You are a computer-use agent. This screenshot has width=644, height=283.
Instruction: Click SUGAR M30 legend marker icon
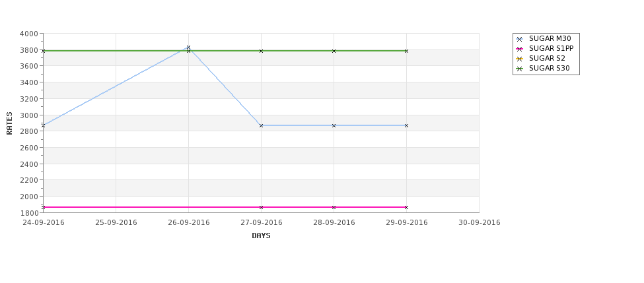coord(520,39)
